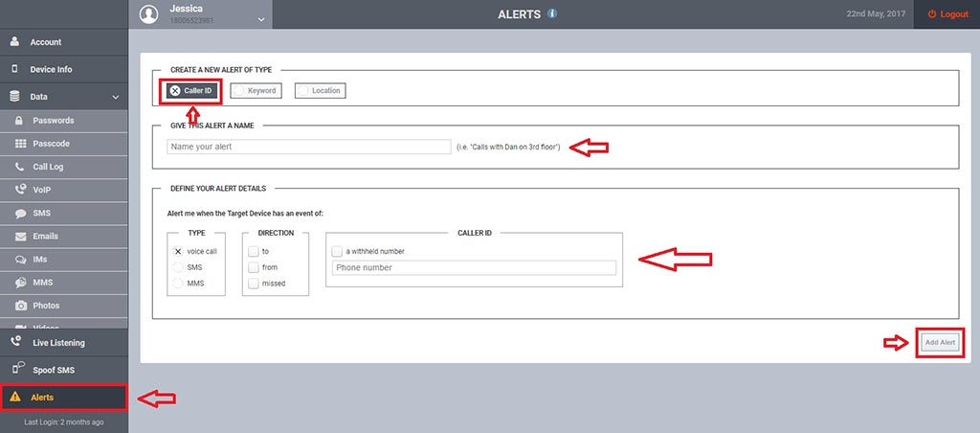Click the phone number 18006523981 under Jessica
Image resolution: width=980 pixels, height=433 pixels.
coord(191,20)
